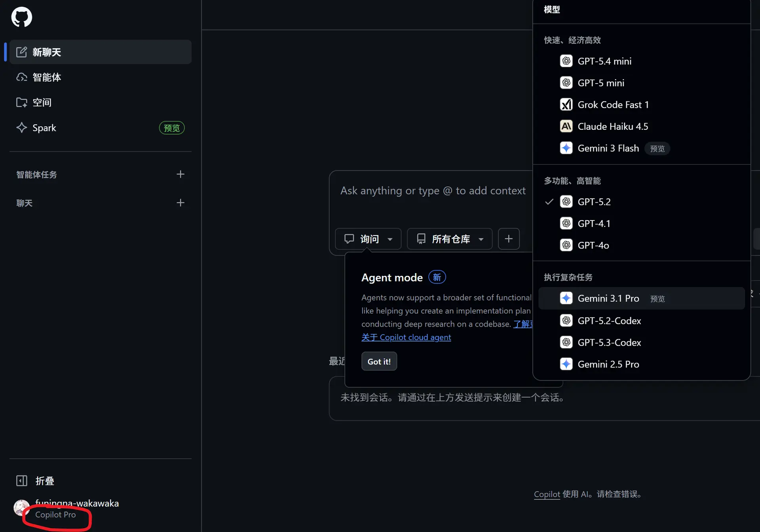Viewport: 760px width, 532px height.
Task: Click the 预览 badge on Gemini 3.1 Pro
Action: tap(657, 299)
